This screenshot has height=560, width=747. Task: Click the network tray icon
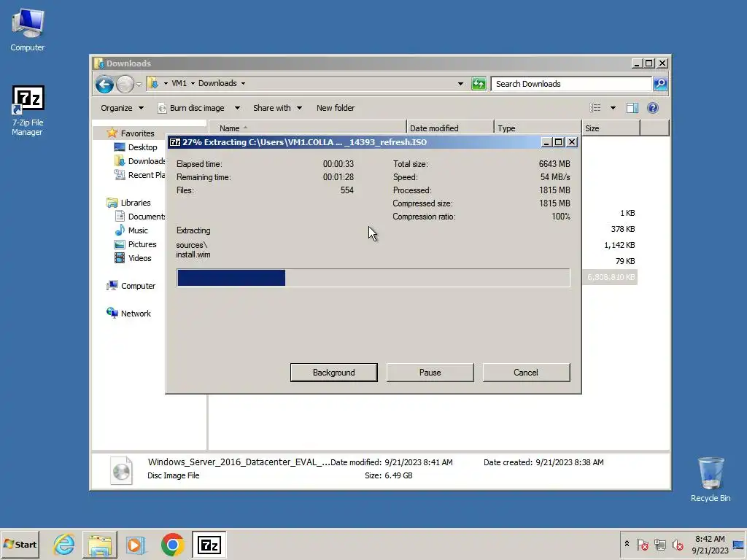659,545
